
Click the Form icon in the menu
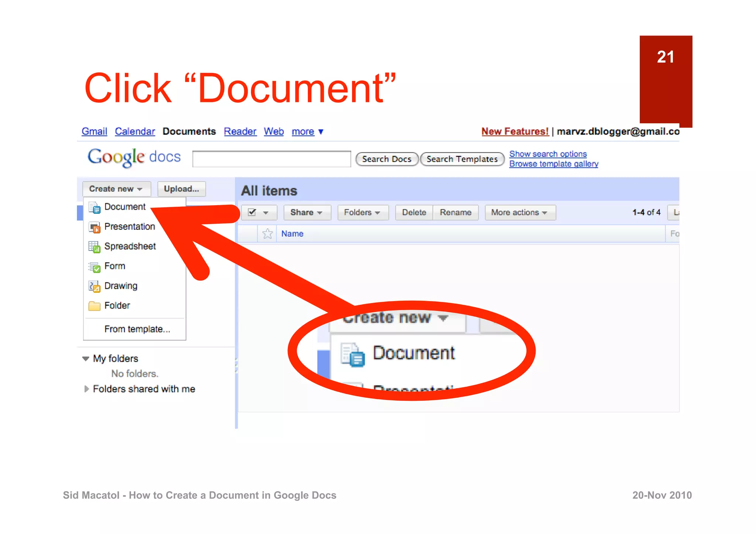(x=94, y=267)
